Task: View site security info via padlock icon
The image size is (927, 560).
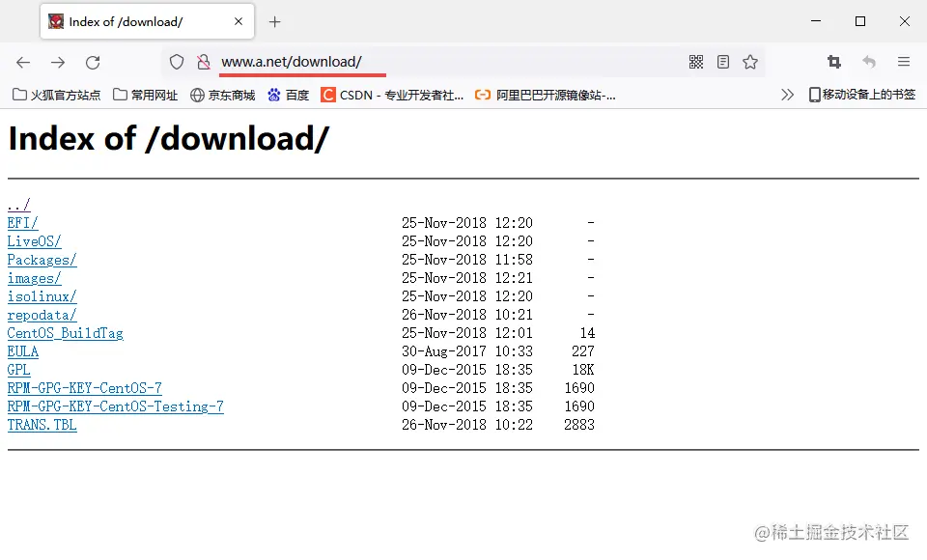Action: pos(203,61)
